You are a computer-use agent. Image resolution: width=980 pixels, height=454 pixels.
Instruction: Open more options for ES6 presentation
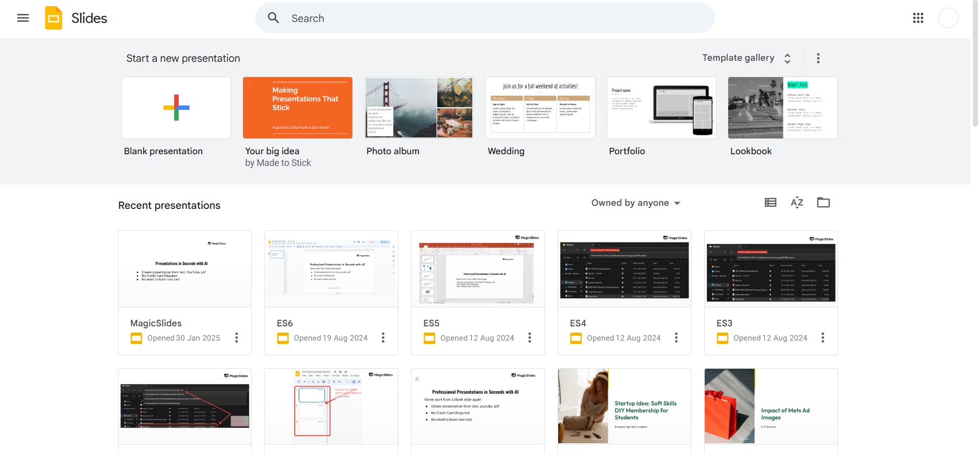[x=383, y=338]
